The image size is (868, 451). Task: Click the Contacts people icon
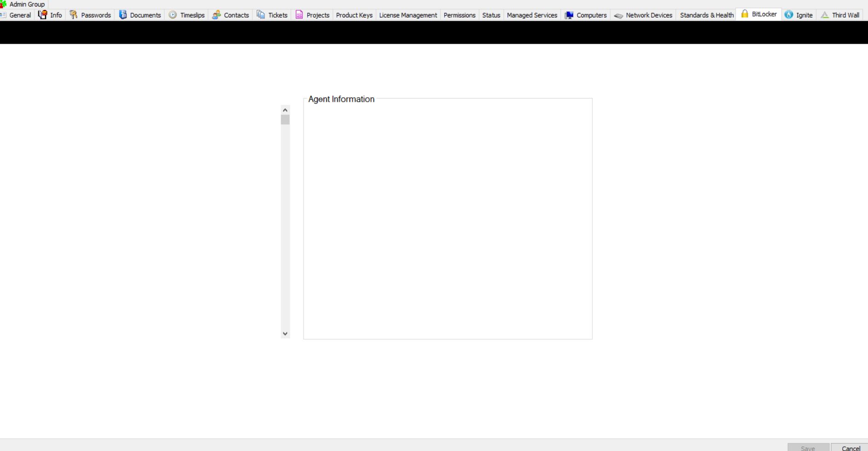216,15
